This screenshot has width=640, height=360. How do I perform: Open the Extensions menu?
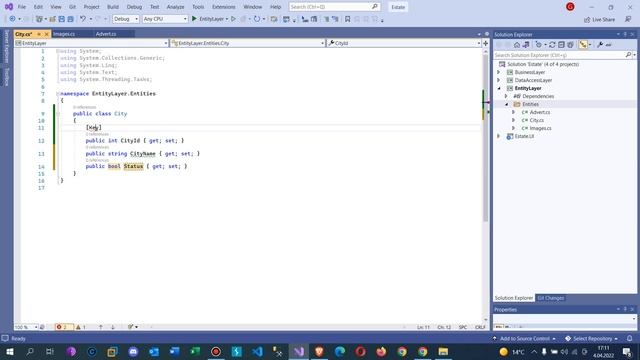(x=224, y=7)
